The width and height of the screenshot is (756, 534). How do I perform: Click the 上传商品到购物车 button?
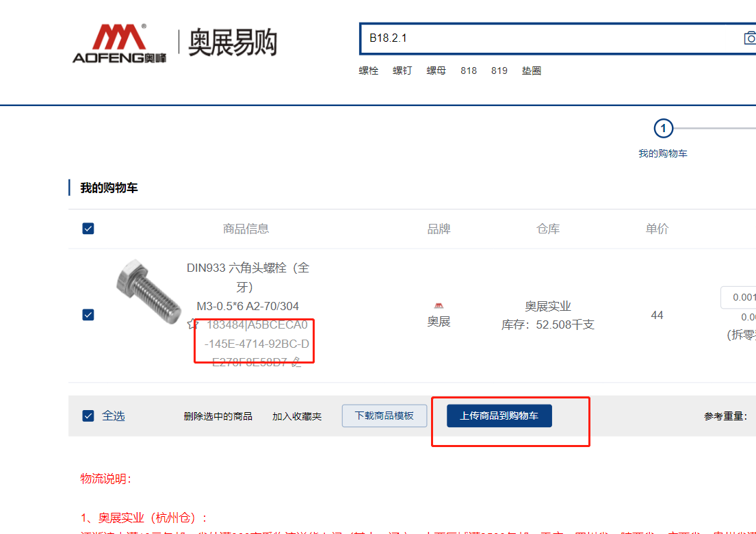coord(499,416)
